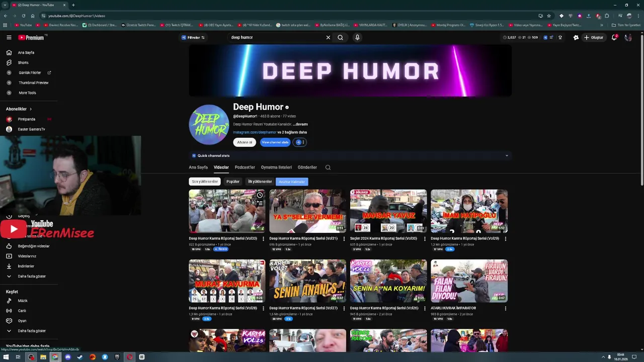Open Epic Games launcher from taskbar

pos(117,357)
